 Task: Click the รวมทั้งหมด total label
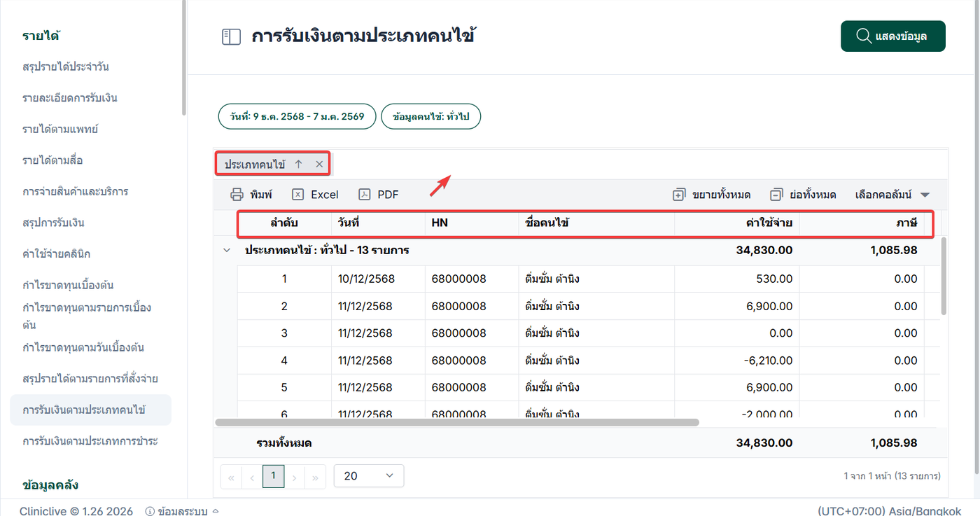pos(283,442)
